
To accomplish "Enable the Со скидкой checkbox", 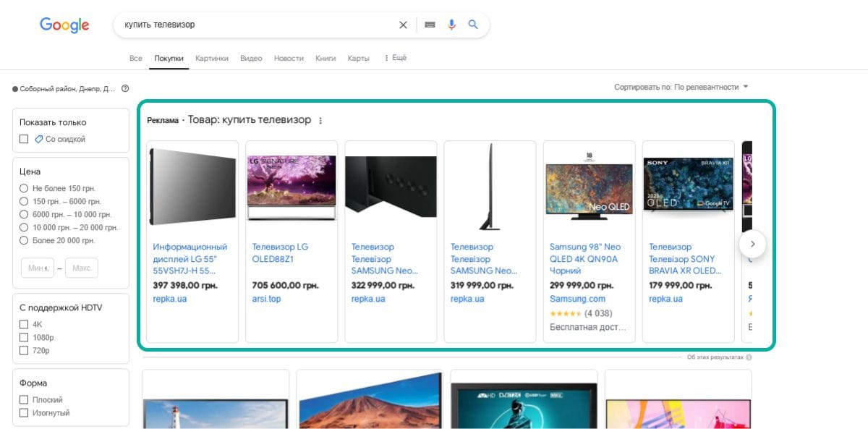I will click(24, 139).
